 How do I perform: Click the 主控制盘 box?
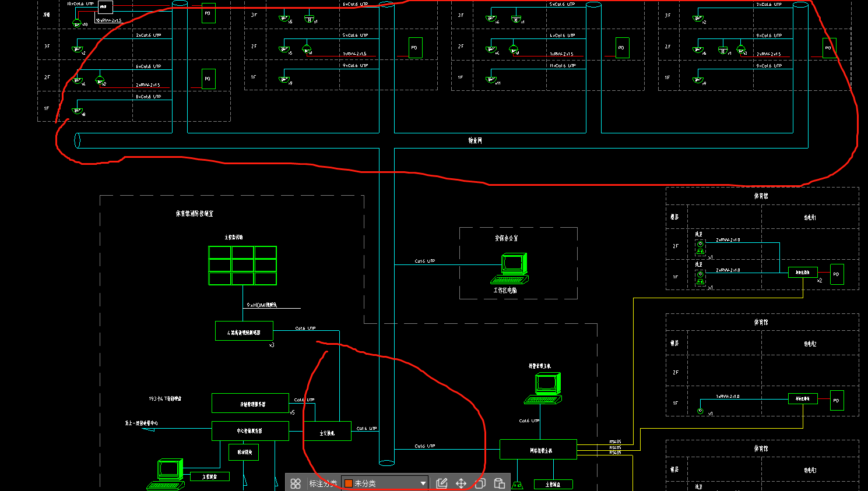553,484
